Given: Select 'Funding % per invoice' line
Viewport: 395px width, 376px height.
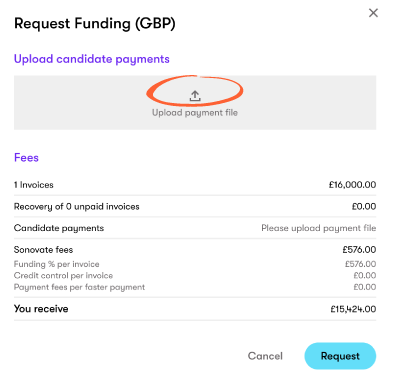Looking at the screenshot, I should point(57,264).
